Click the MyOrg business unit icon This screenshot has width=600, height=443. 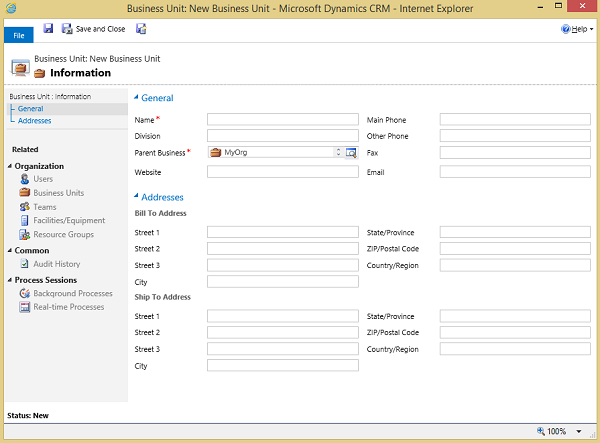(x=215, y=152)
